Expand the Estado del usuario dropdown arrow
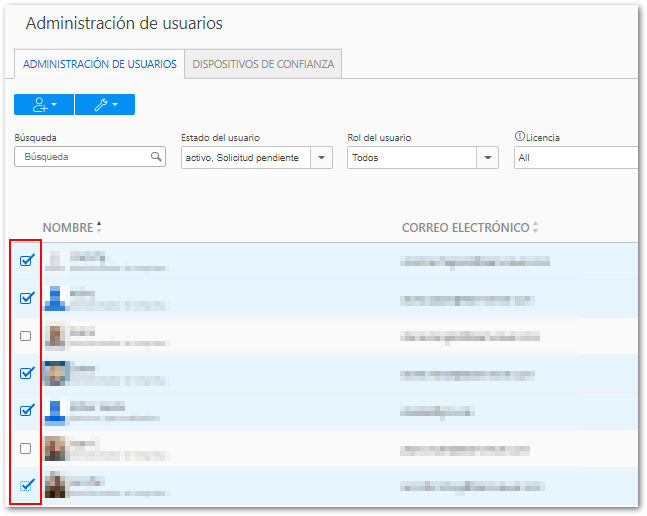The image size is (647, 516). pos(321,158)
